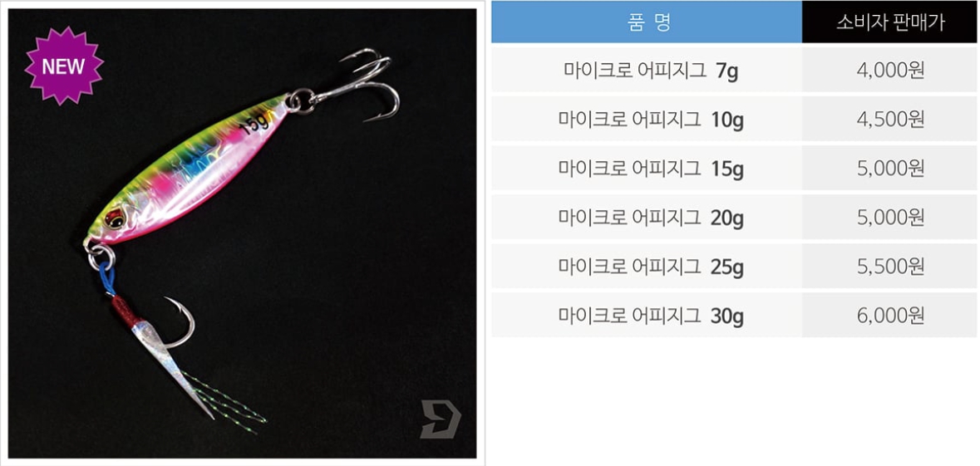980x466 pixels.
Task: Select the 마이크로 어피지그 30g row
Action: 734,316
